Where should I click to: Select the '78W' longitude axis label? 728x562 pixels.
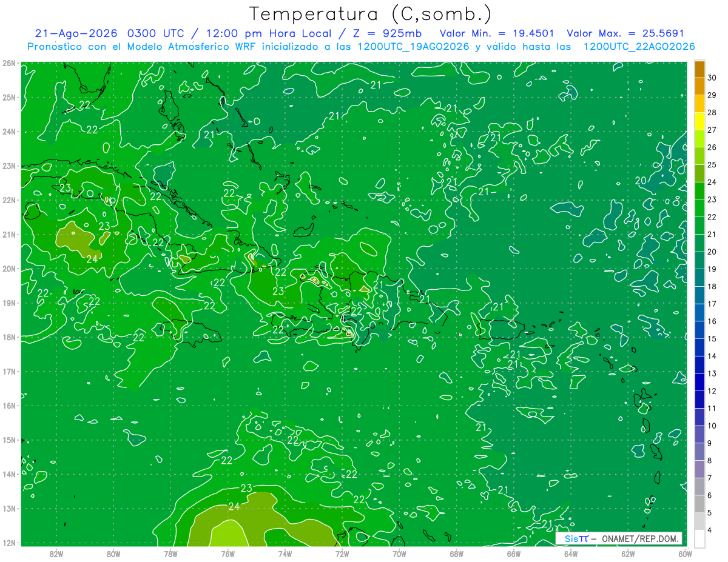(170, 554)
